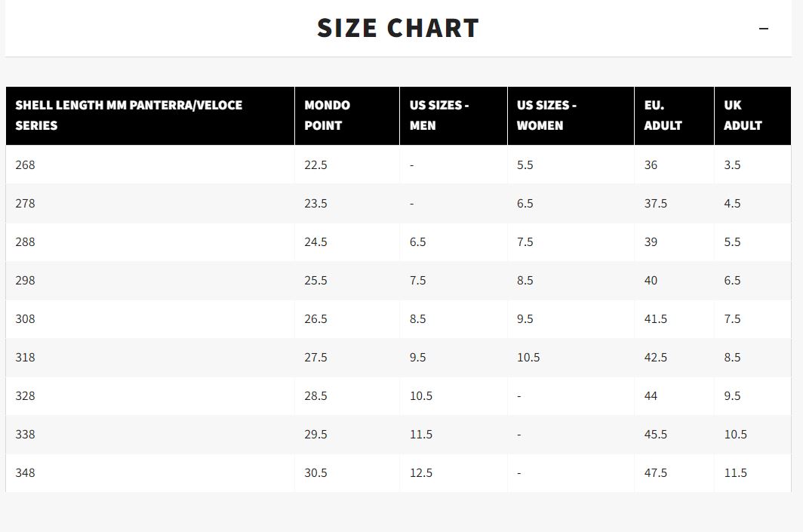Viewport: 803px width, 532px height.
Task: Click the UK Adult column header
Action: [752, 115]
